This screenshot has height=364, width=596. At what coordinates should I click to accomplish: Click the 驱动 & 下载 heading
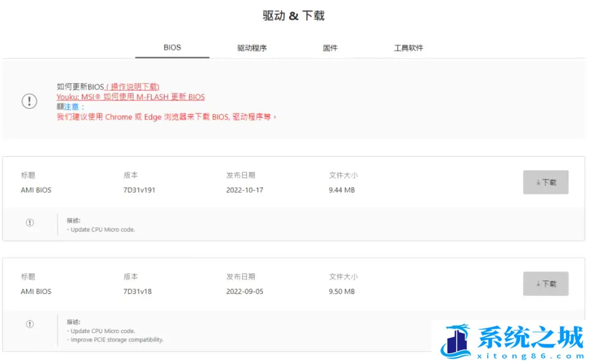click(x=294, y=16)
